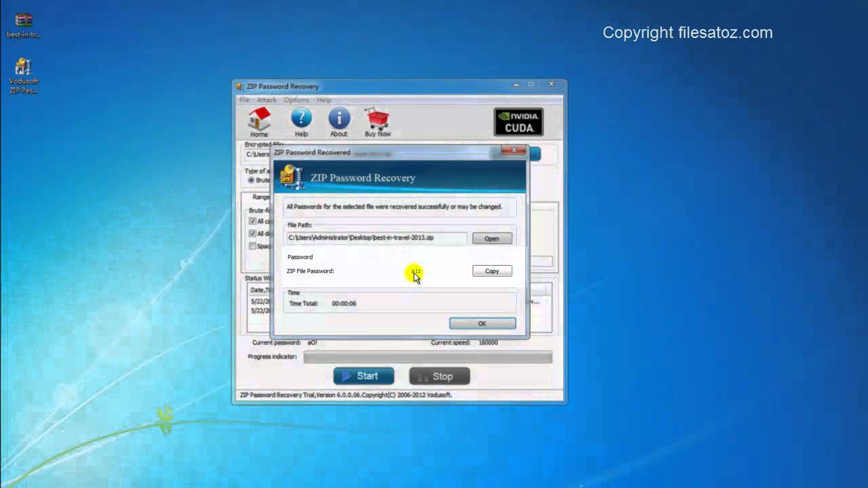868x488 pixels.
Task: Confirm the dialog with OK
Action: [x=482, y=323]
